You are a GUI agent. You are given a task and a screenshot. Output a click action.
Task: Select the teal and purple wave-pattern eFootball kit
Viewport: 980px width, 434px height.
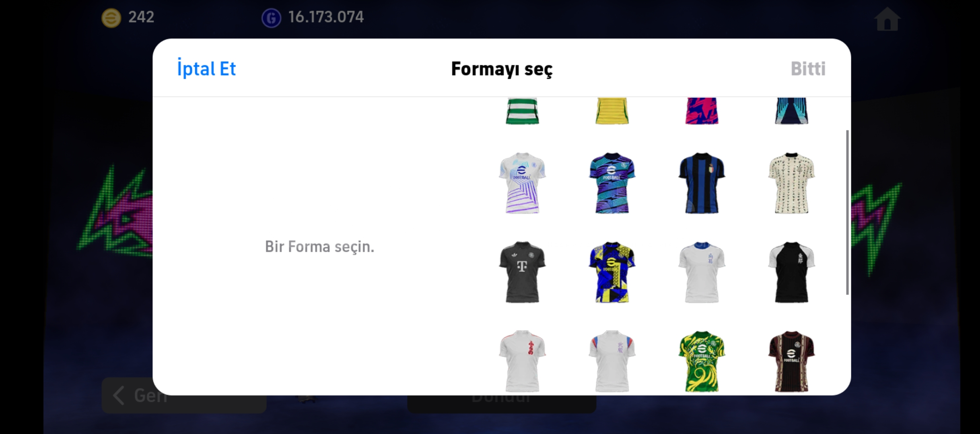[612, 183]
